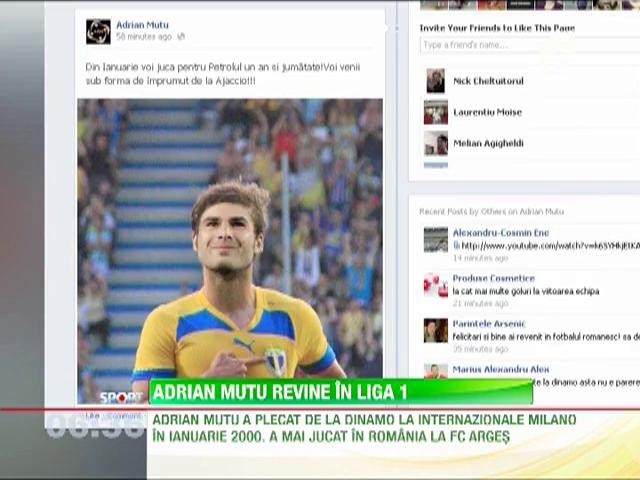Click comment text 'la cat mai multe goluri'
Image resolution: width=640 pixels, height=480 pixels.
coord(490,291)
